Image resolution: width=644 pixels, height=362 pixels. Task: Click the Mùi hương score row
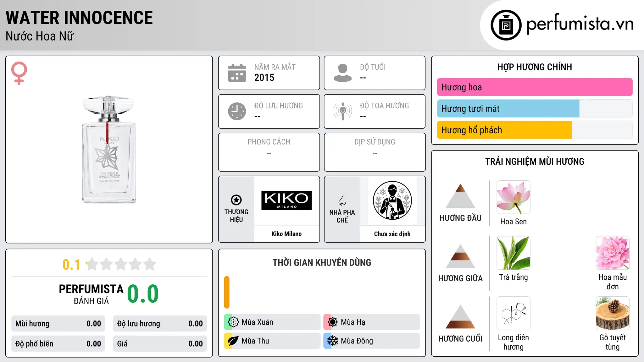[58, 324]
